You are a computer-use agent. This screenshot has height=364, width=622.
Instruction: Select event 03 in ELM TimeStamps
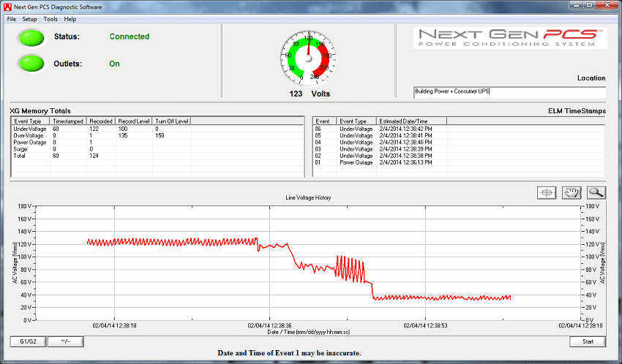pyautogui.click(x=459, y=149)
